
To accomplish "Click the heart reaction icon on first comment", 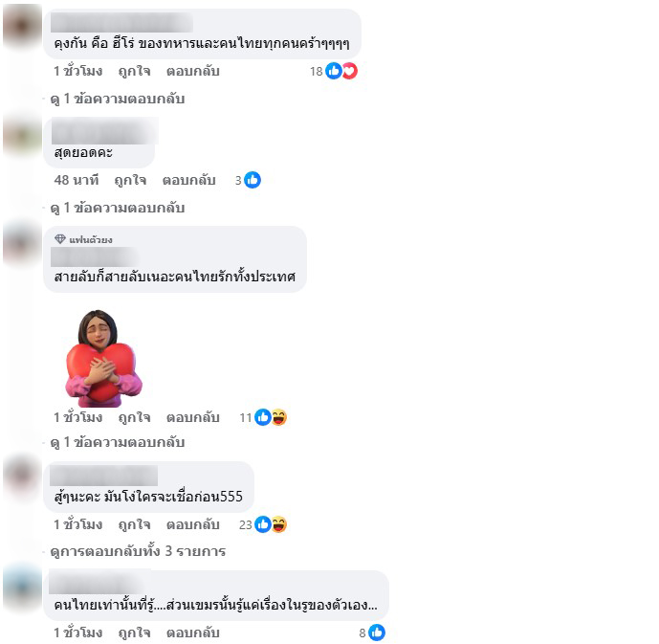I will tap(350, 71).
